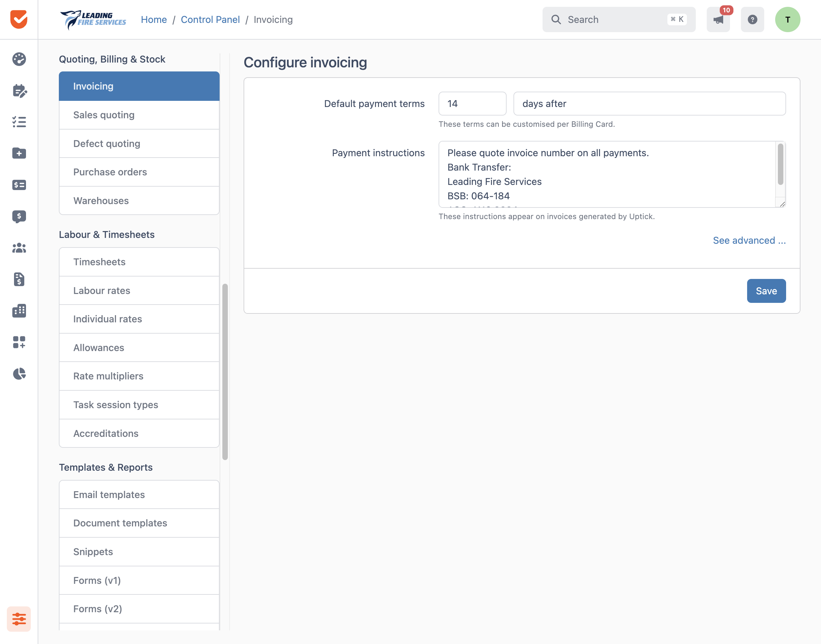Open the megaphone announcements icon
Image resolution: width=821 pixels, height=644 pixels.
pos(718,19)
